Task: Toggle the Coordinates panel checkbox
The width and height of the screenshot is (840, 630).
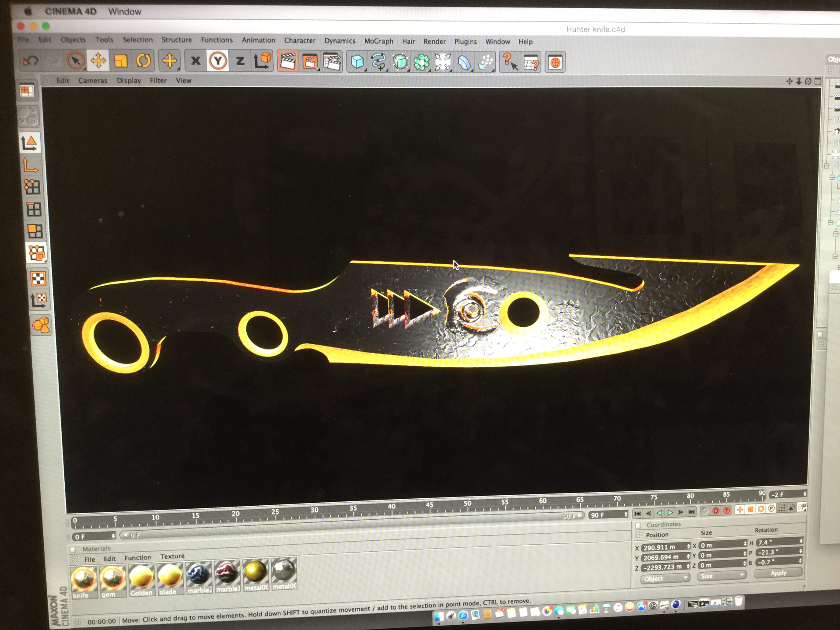Action: pos(638,525)
